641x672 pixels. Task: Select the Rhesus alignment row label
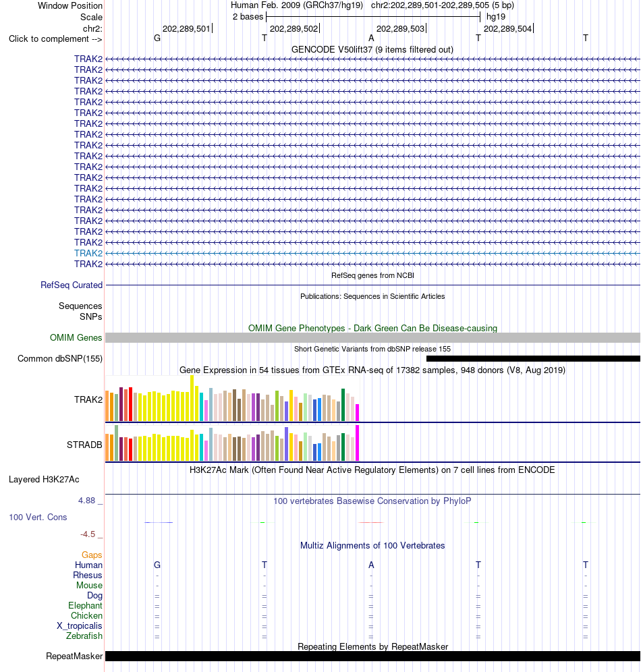click(x=88, y=575)
